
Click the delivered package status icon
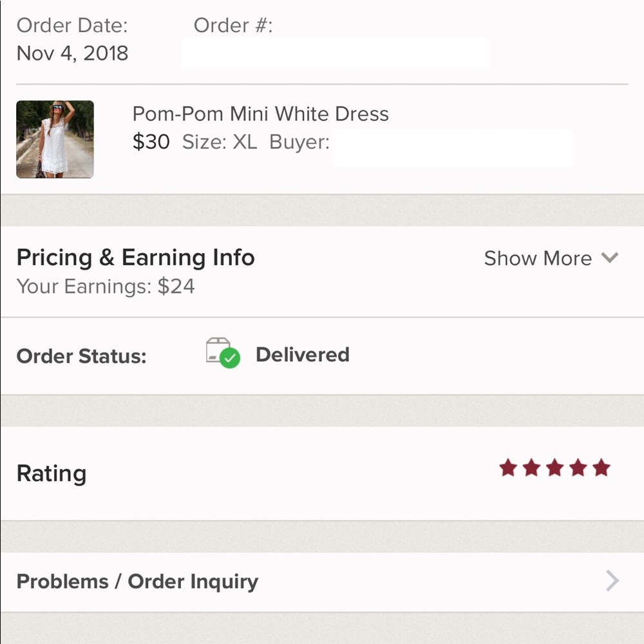click(223, 353)
